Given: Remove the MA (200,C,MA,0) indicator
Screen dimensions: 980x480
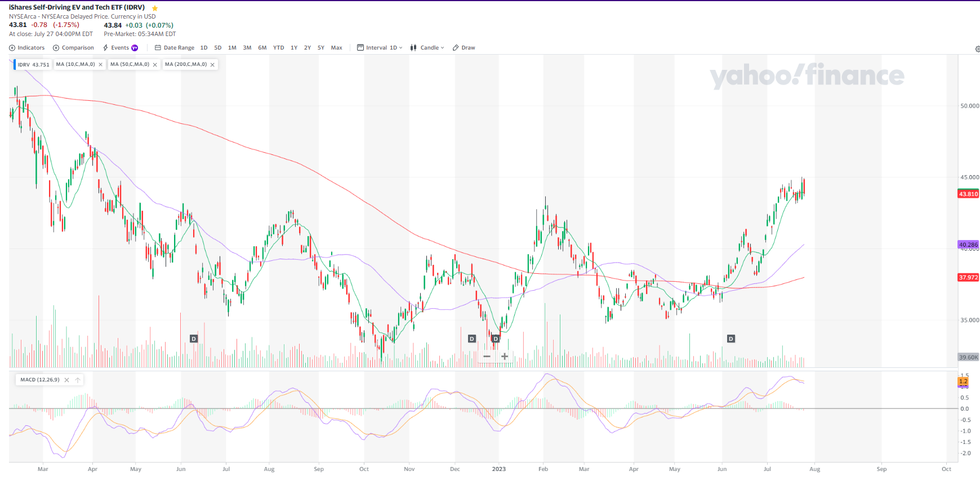Looking at the screenshot, I should pos(212,65).
